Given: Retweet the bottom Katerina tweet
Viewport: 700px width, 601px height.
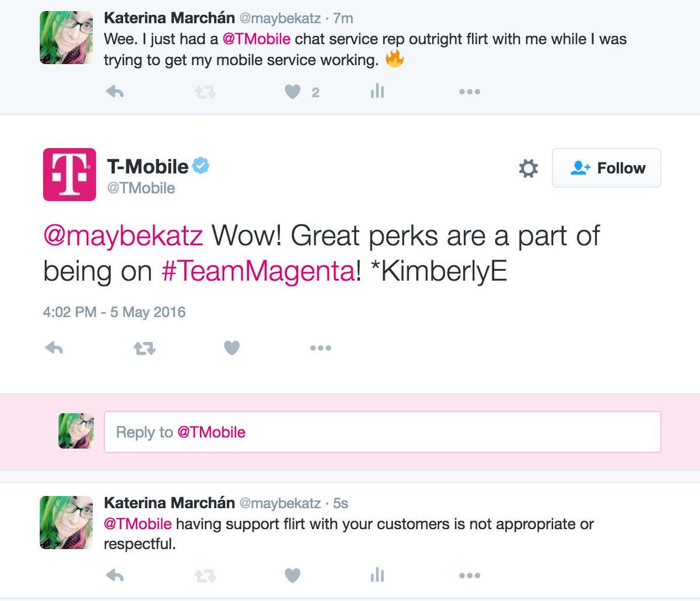Looking at the screenshot, I should coord(205,576).
